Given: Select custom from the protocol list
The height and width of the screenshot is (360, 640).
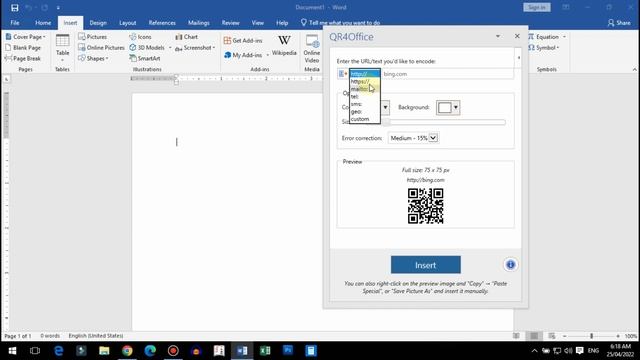Looking at the screenshot, I should click(365, 119).
